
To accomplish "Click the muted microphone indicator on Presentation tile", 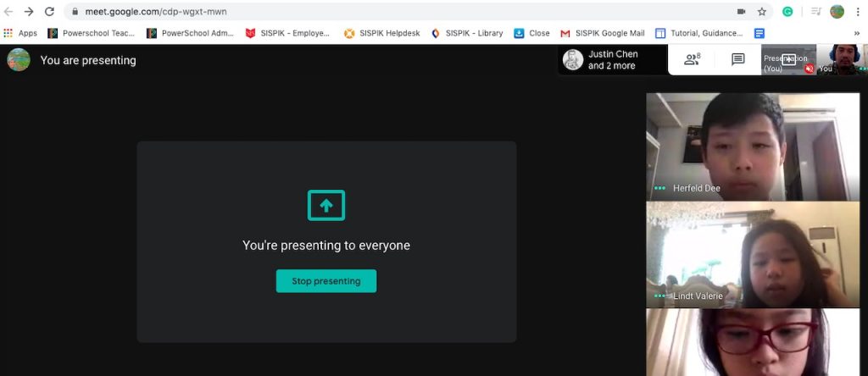I will (809, 69).
